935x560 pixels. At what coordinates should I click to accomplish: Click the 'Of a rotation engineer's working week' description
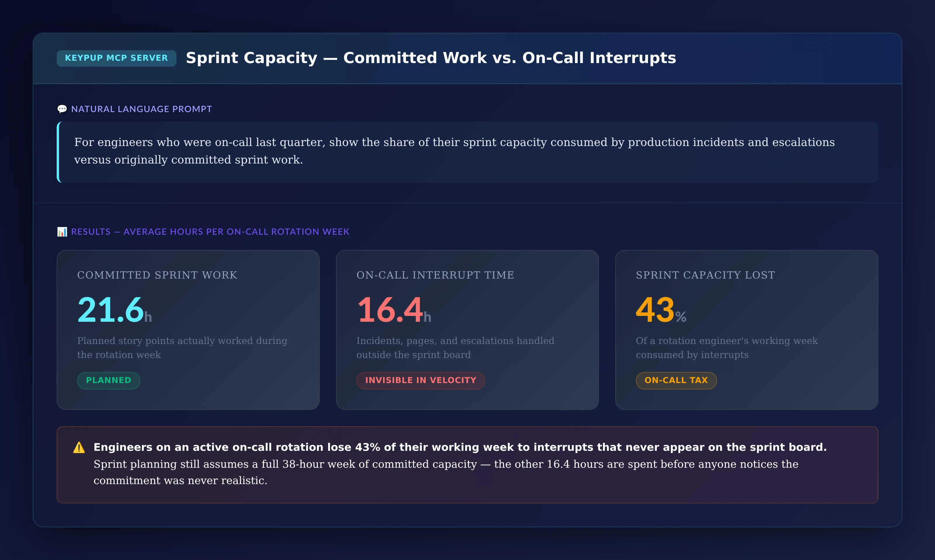(727, 347)
